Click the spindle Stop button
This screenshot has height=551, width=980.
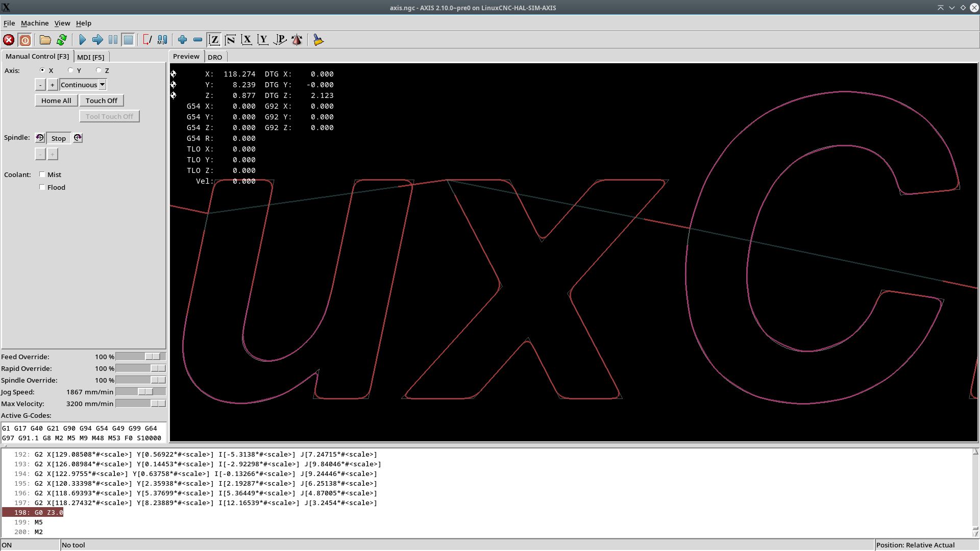tap(59, 138)
